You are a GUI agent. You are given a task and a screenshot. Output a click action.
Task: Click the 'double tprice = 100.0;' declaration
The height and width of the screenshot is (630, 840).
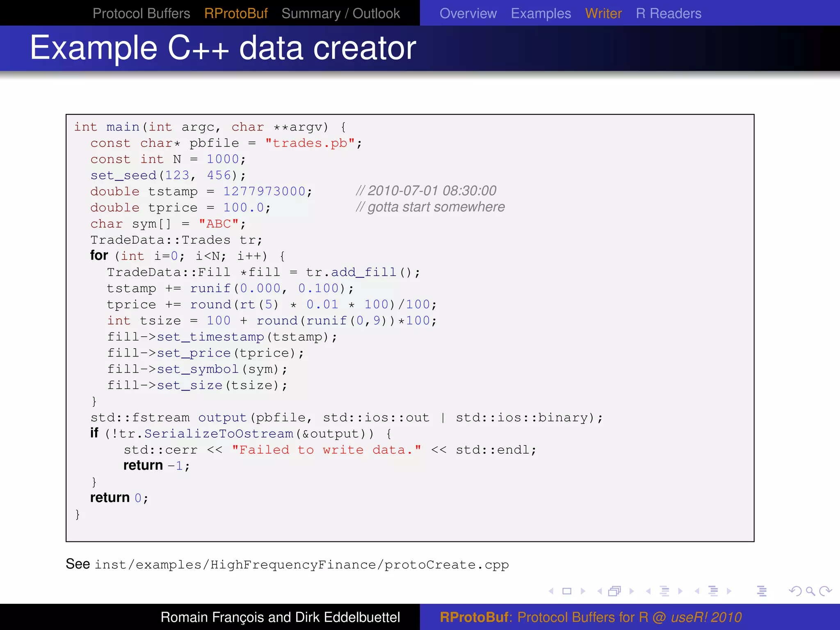180,208
